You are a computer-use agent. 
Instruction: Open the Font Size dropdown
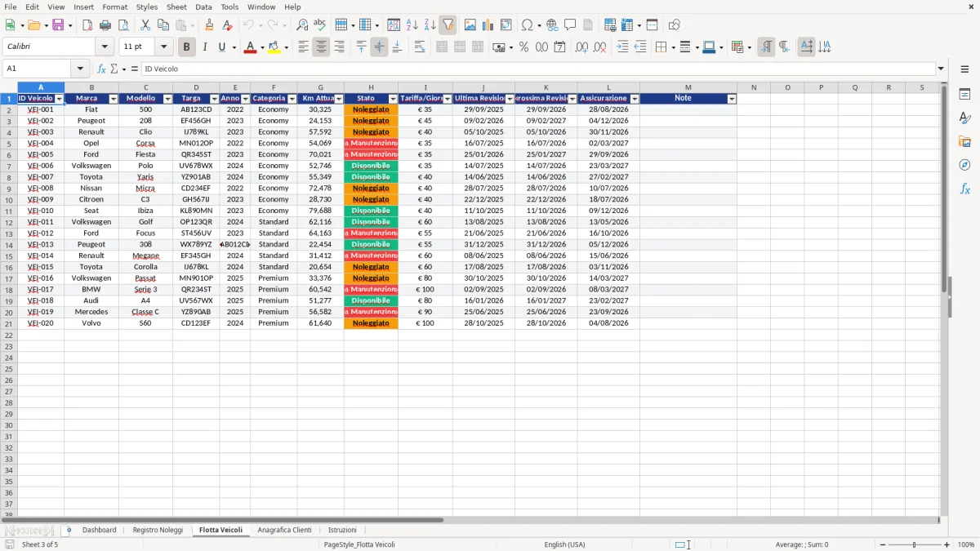(163, 47)
